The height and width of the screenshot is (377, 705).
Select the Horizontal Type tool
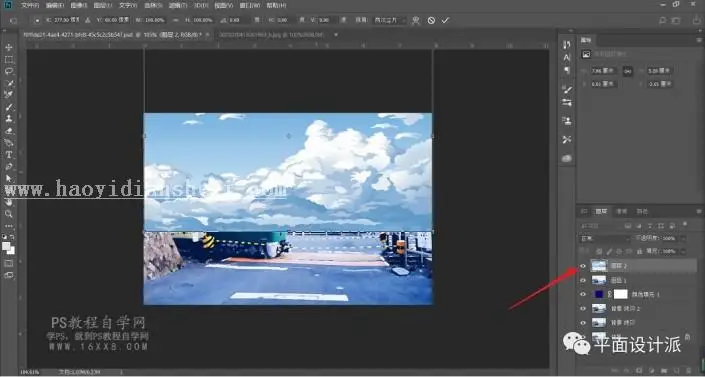(9, 155)
